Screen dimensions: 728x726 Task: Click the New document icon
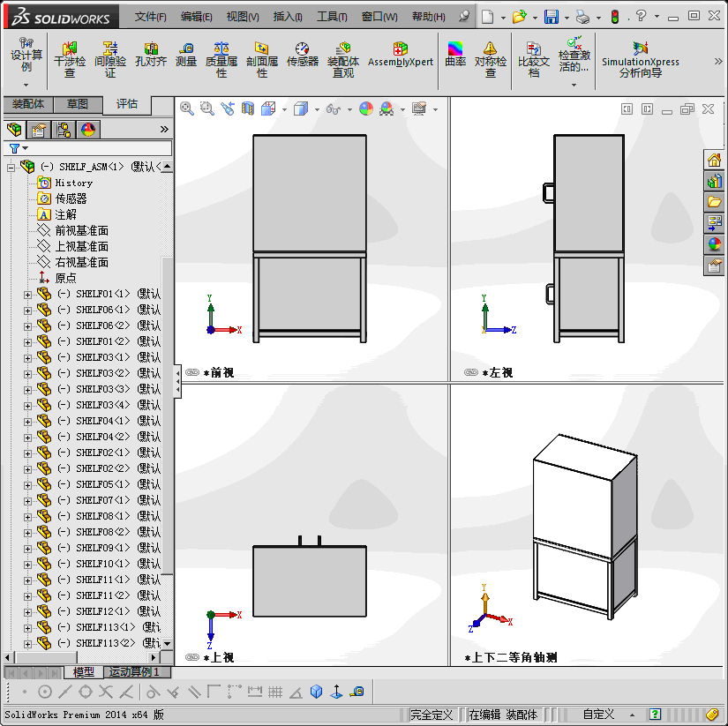tap(487, 17)
